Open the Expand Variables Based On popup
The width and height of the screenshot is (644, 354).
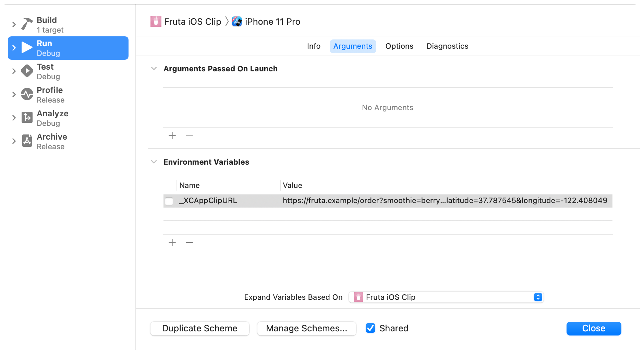pyautogui.click(x=446, y=297)
